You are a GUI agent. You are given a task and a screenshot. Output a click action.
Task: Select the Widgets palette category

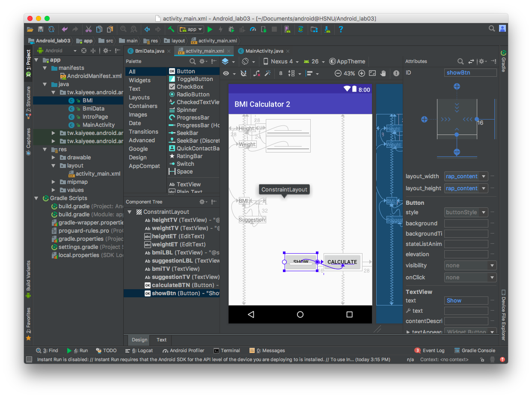pyautogui.click(x=140, y=80)
